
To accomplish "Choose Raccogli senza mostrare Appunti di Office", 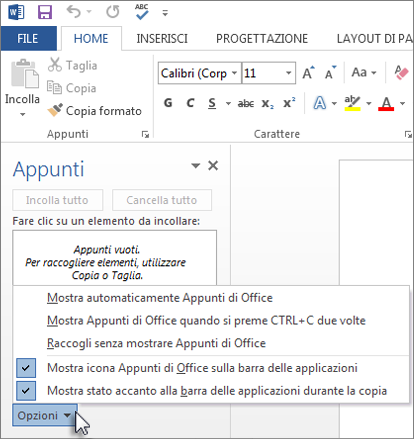I will coord(211,343).
